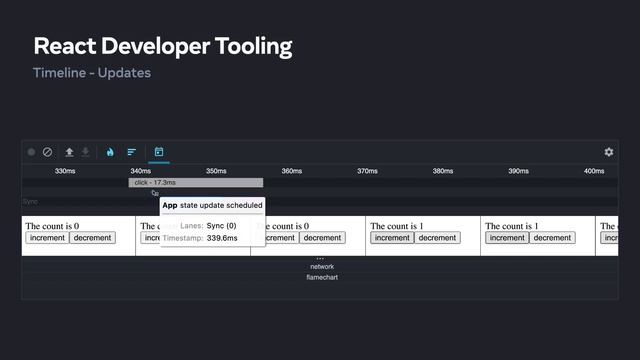Click the 370ms timeline label
Viewport: 640px width, 360px height.
click(367, 171)
